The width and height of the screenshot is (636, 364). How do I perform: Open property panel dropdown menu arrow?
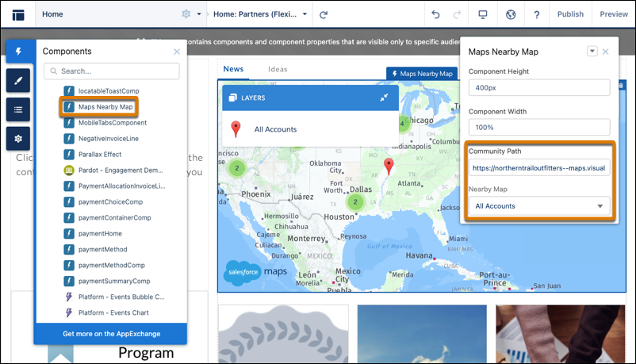tap(592, 51)
